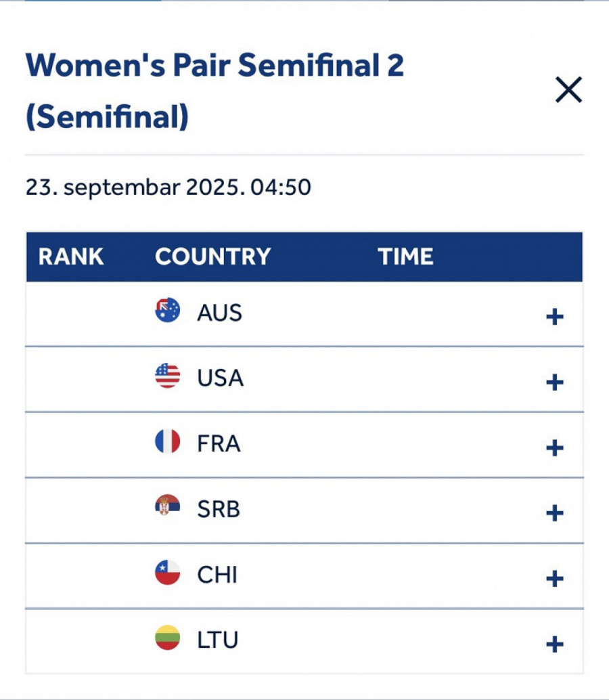
Task: Expand the FRA row details
Action: (555, 447)
